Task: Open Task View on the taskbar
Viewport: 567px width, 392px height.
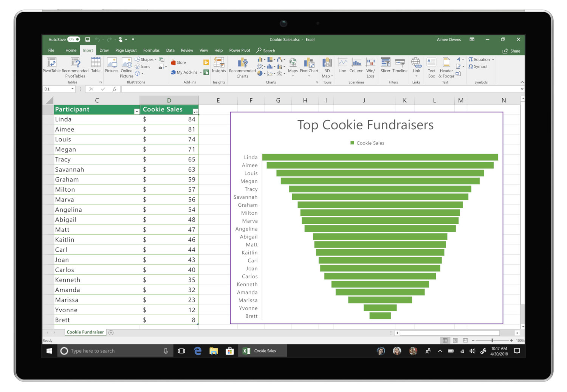Action: pyautogui.click(x=181, y=351)
